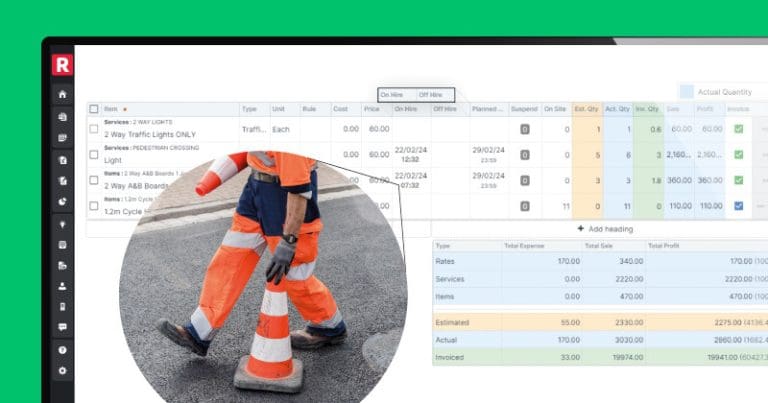
Task: Toggle invoice checkbox for 1.2m Cycle row
Action: click(739, 206)
